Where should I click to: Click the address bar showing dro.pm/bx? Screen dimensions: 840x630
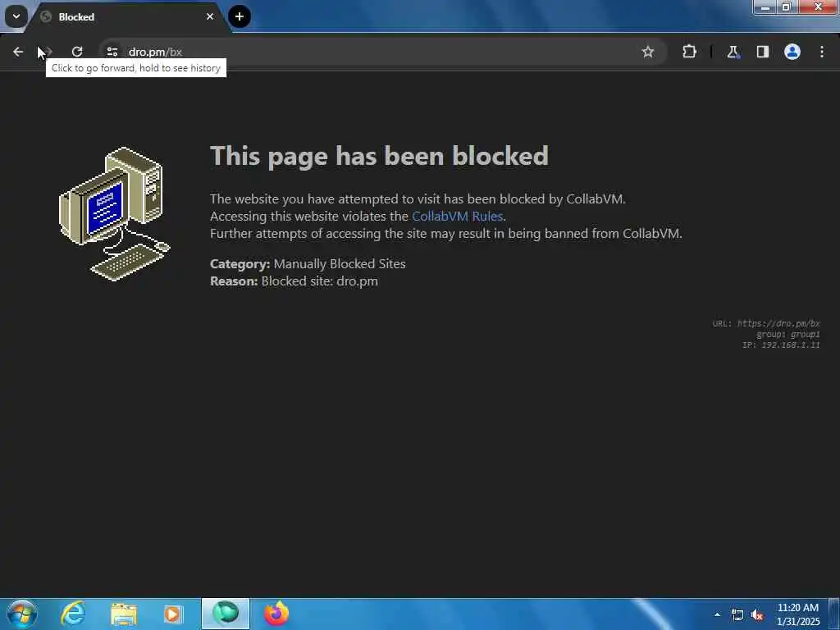coord(383,52)
